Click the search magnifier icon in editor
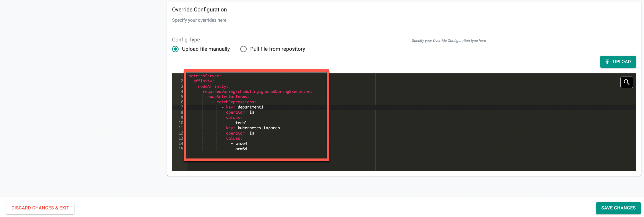644x217 pixels. (626, 82)
